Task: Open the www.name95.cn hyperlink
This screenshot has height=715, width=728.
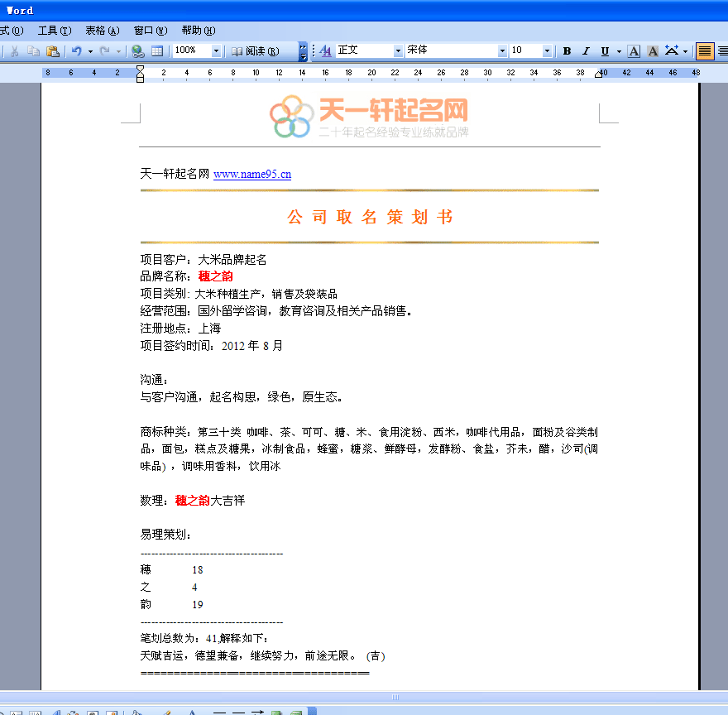Action: (x=252, y=175)
